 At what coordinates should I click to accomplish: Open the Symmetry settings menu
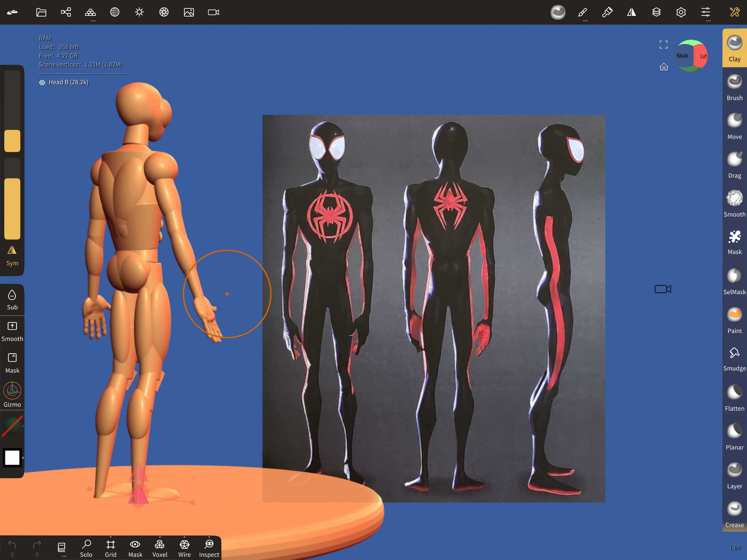coord(632,13)
